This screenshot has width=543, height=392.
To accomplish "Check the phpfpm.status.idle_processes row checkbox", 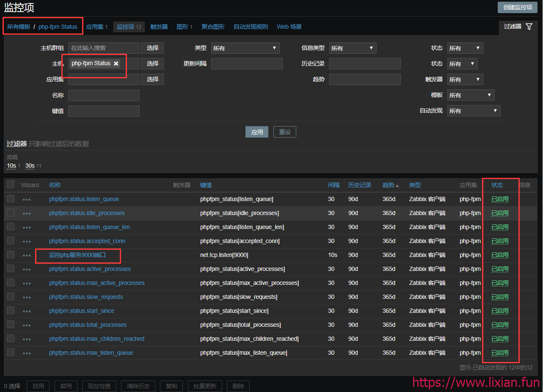I will point(11,213).
